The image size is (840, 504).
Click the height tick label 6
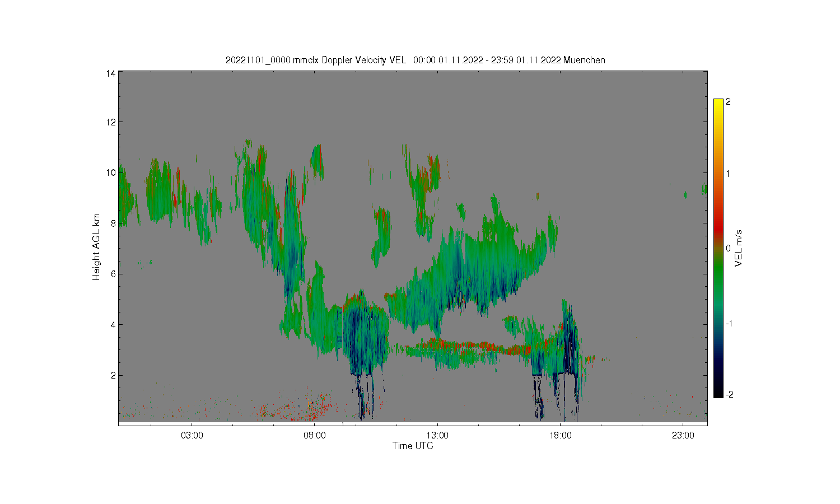114,274
